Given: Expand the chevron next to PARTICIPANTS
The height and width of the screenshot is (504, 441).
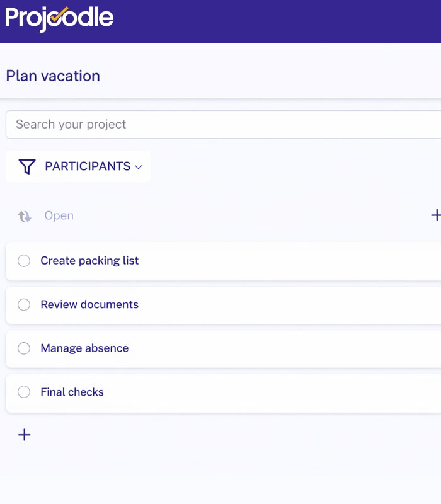Looking at the screenshot, I should click(138, 167).
